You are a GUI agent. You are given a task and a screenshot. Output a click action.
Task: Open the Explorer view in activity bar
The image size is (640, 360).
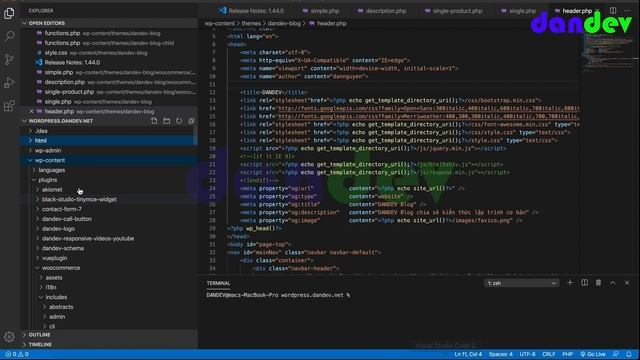9,13
